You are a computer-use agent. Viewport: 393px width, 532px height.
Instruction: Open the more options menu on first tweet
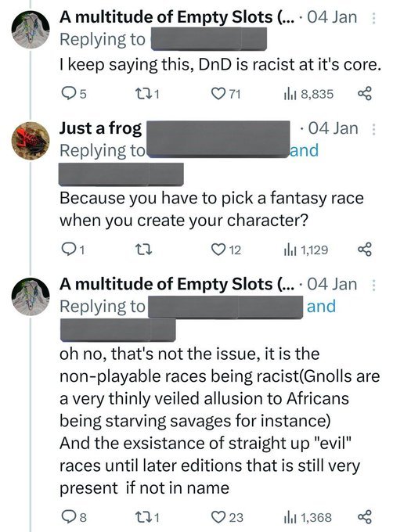pos(373,18)
